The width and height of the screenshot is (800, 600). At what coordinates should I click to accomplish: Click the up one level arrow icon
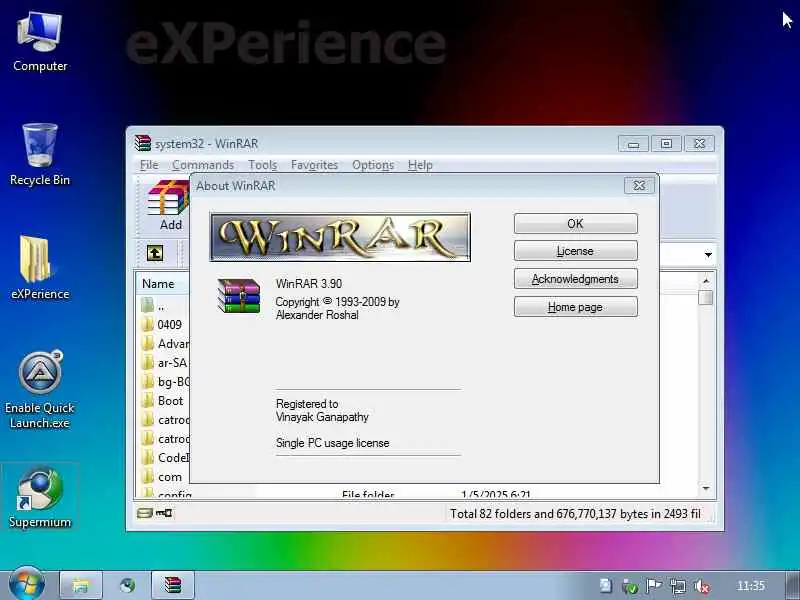click(155, 253)
